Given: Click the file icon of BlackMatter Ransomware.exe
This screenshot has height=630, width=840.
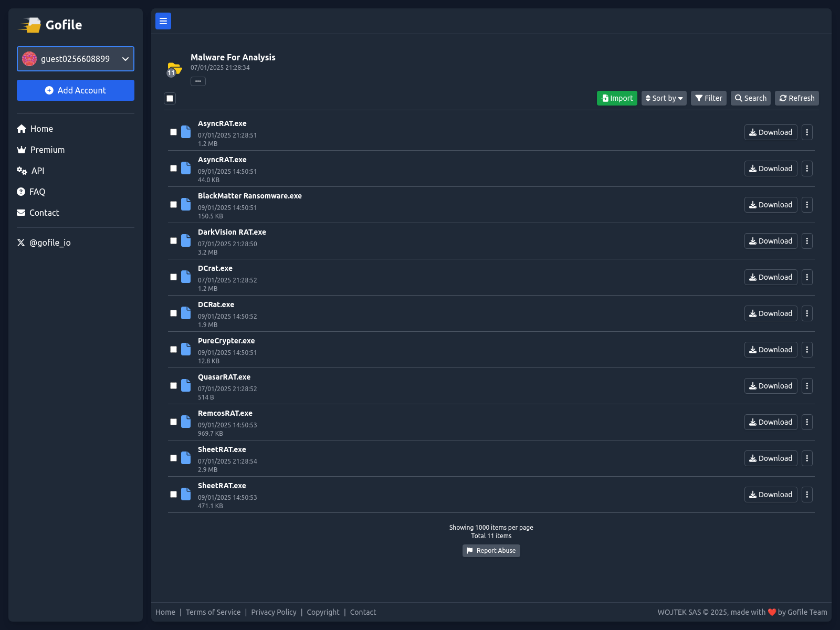Looking at the screenshot, I should click(186, 204).
